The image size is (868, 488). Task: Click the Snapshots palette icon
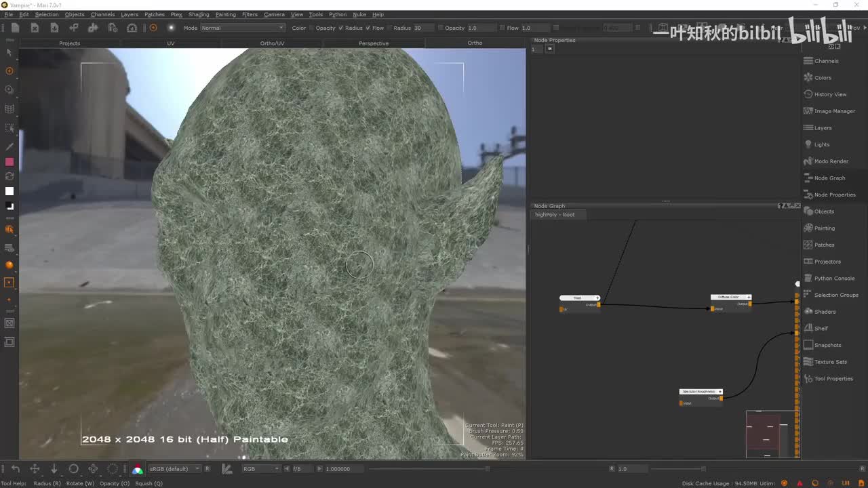tap(808, 345)
